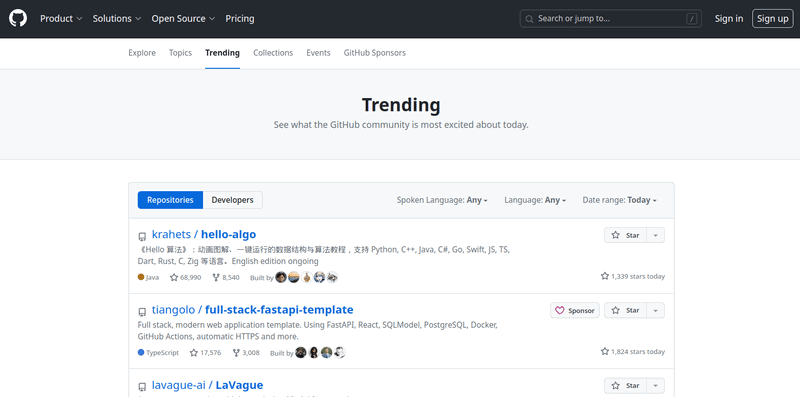
Task: Open the 17,576 stargazers link for full-stack-fastapi-template
Action: click(205, 353)
